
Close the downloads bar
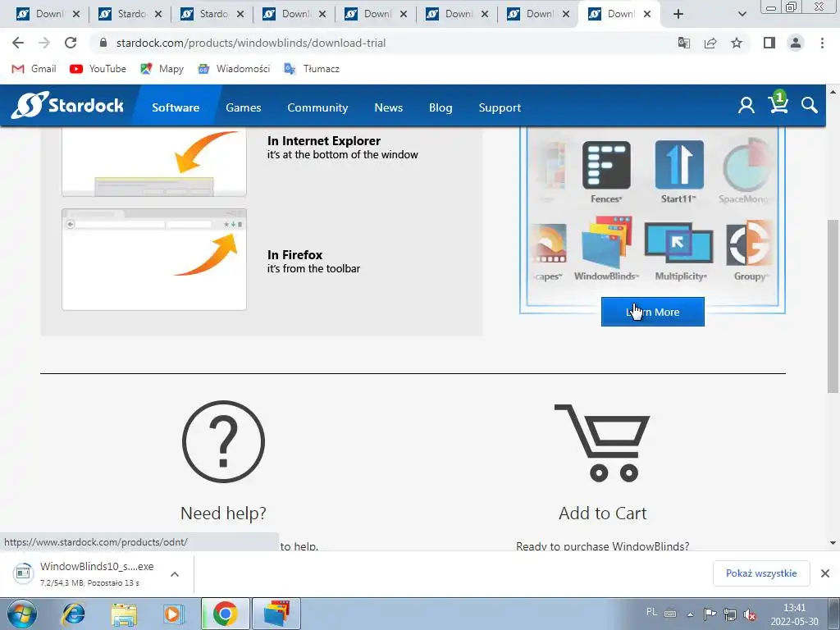tap(825, 573)
